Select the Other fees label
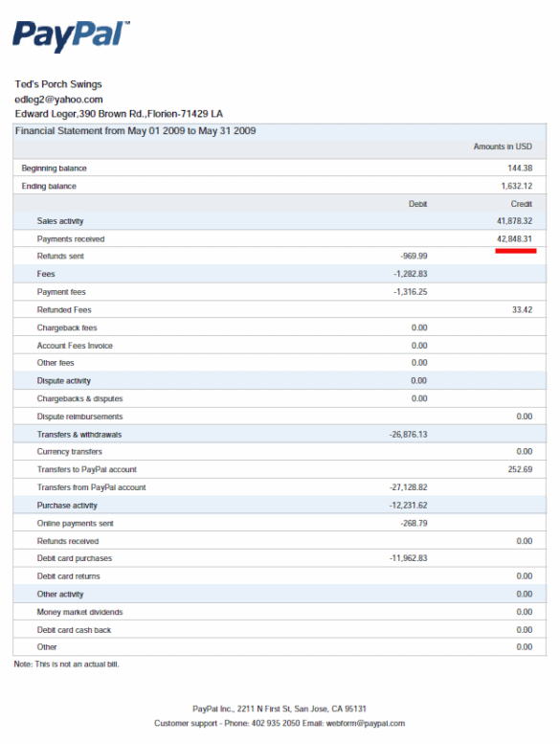This screenshot has height=744, width=560. 56,363
